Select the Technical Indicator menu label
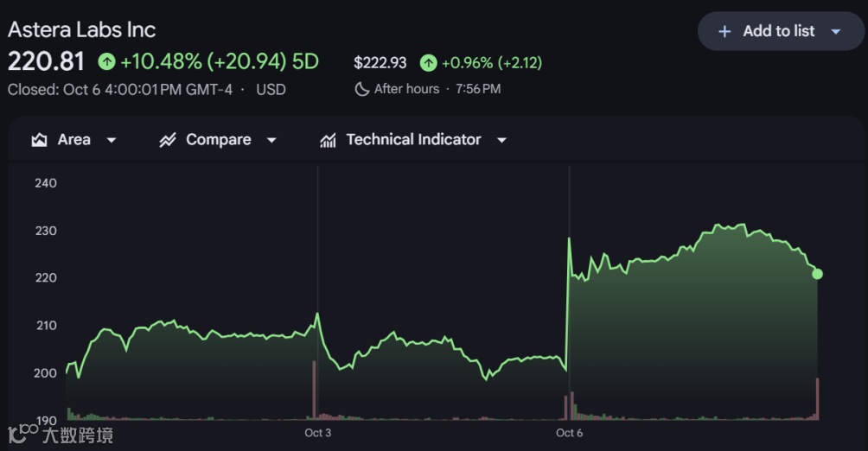This screenshot has height=451, width=868. [x=413, y=140]
